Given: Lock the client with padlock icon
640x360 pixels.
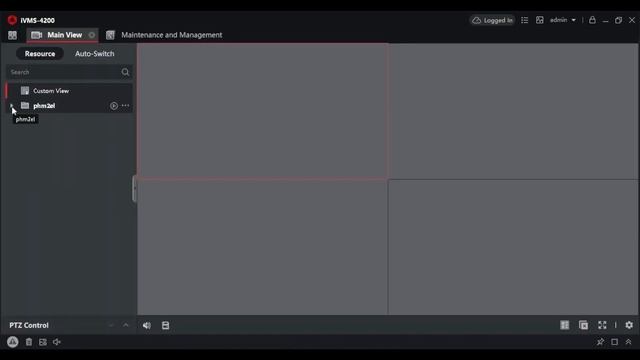Looking at the screenshot, I should click(592, 20).
